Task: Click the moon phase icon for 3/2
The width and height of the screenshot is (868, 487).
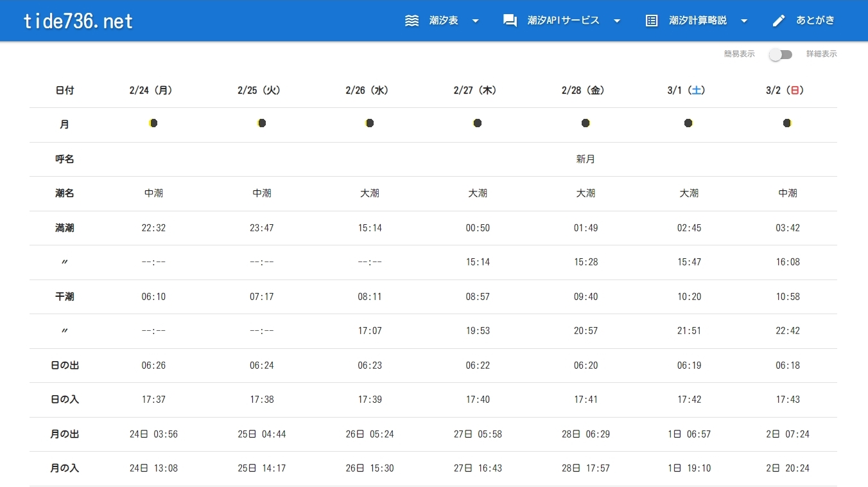Action: pos(787,123)
